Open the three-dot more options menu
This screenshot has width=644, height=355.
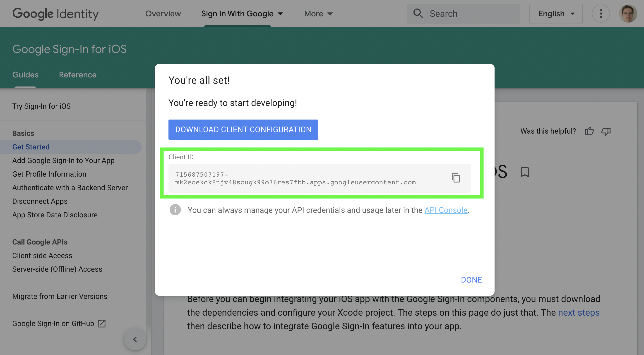pyautogui.click(x=601, y=14)
